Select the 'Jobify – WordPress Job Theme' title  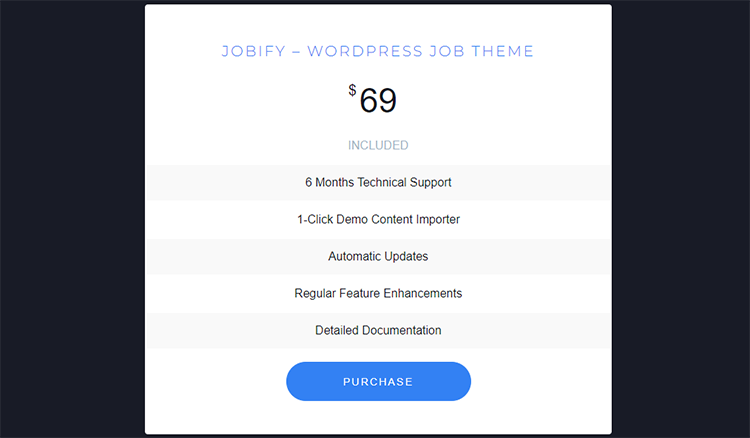coord(378,51)
